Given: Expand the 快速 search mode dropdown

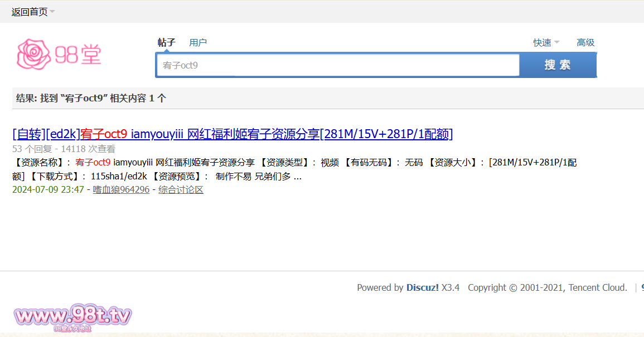Looking at the screenshot, I should click(546, 42).
